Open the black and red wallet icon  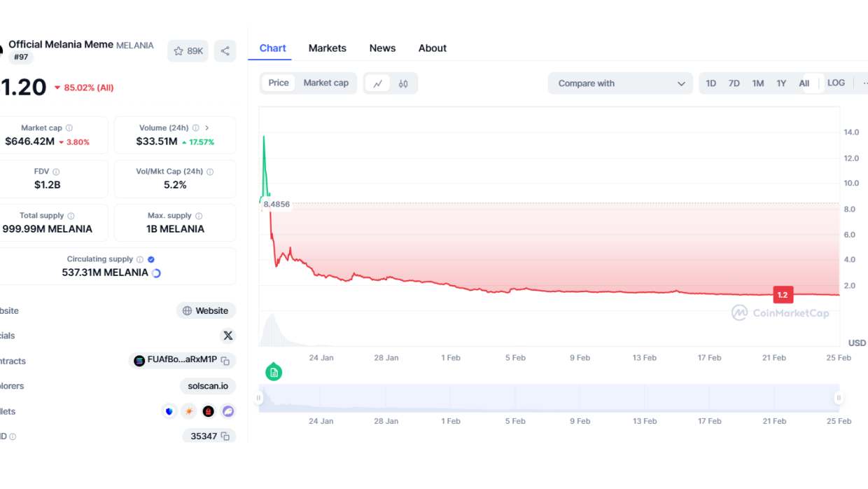209,411
